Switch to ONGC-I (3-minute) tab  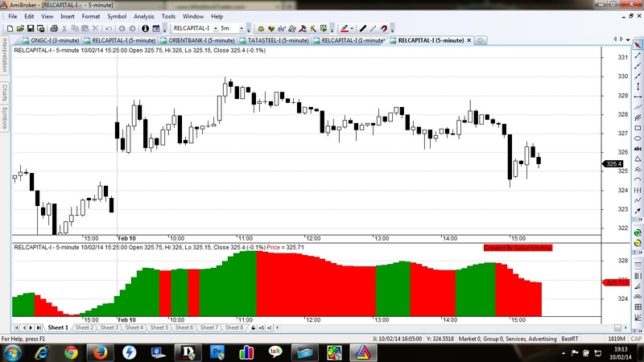51,40
